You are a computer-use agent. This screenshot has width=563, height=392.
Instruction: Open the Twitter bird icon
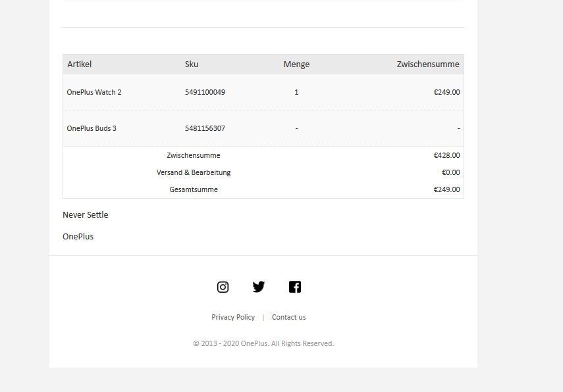pyautogui.click(x=259, y=287)
